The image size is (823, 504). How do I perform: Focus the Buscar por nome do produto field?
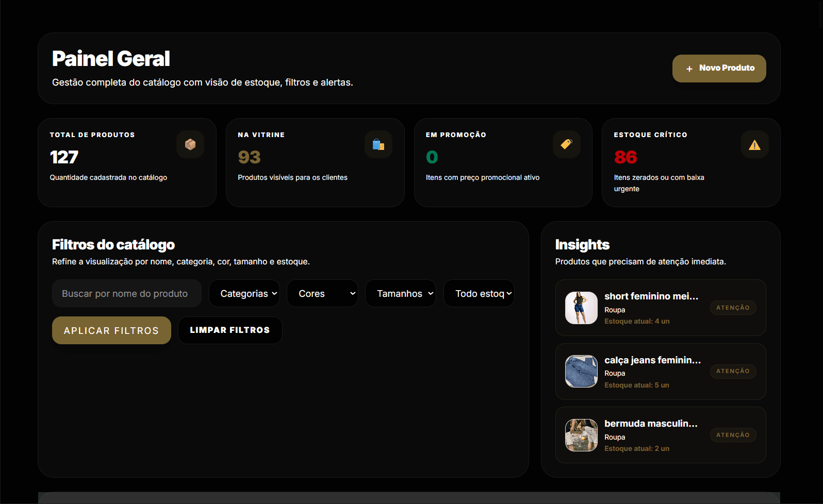[x=127, y=293]
